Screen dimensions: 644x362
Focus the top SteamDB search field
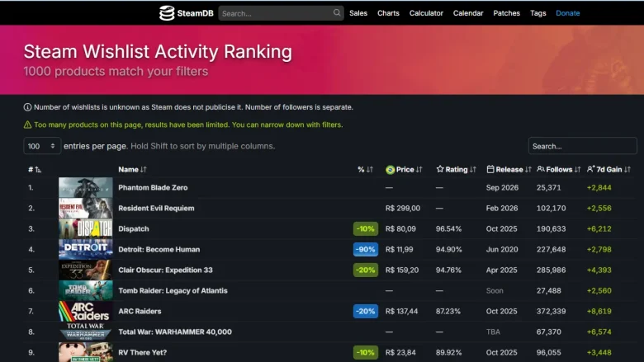(281, 13)
